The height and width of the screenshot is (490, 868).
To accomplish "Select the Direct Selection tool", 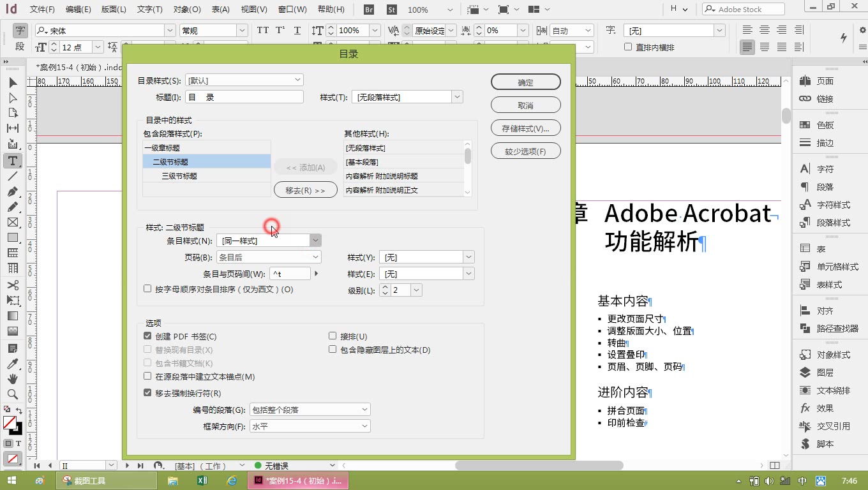I will pos(12,98).
